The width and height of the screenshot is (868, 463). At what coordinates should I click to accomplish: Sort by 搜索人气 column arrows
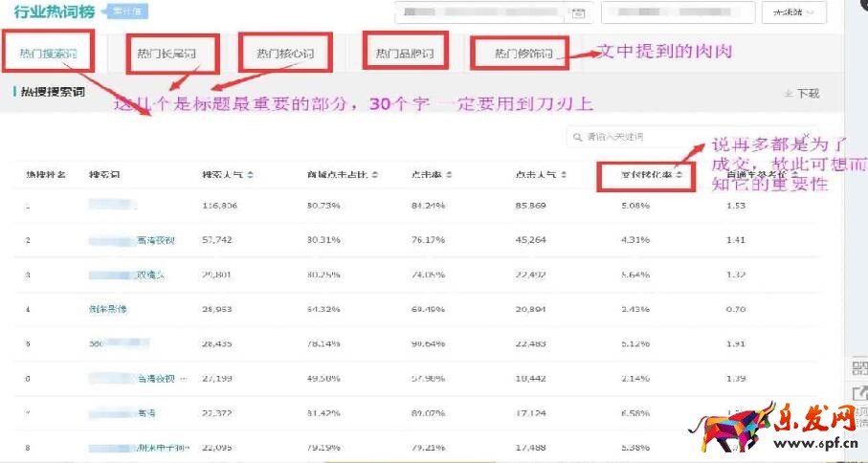click(x=251, y=175)
